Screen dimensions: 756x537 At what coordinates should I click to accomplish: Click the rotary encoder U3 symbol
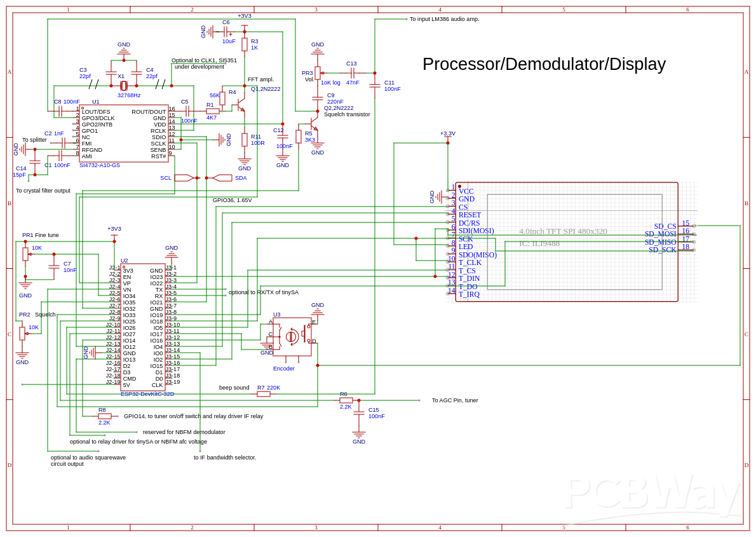(291, 336)
